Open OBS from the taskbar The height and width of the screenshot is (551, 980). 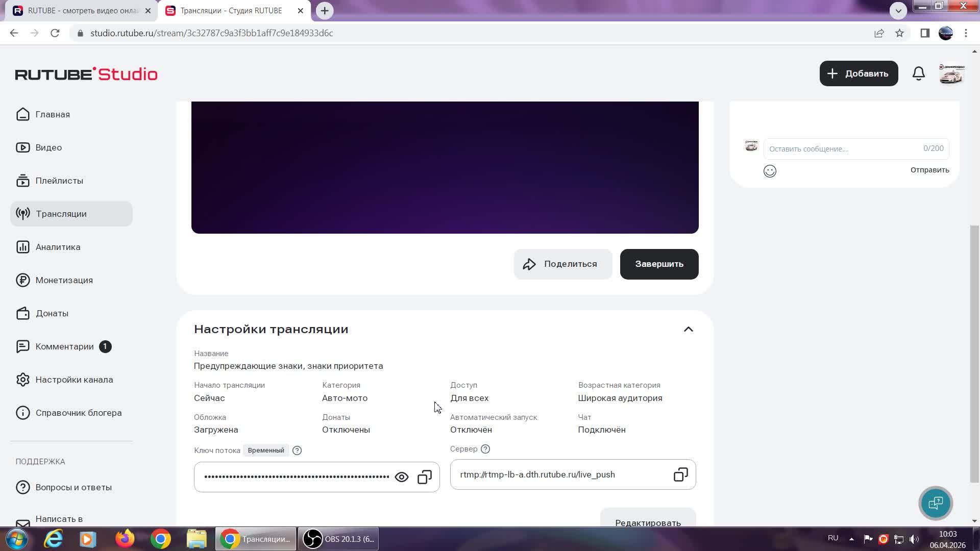(339, 539)
